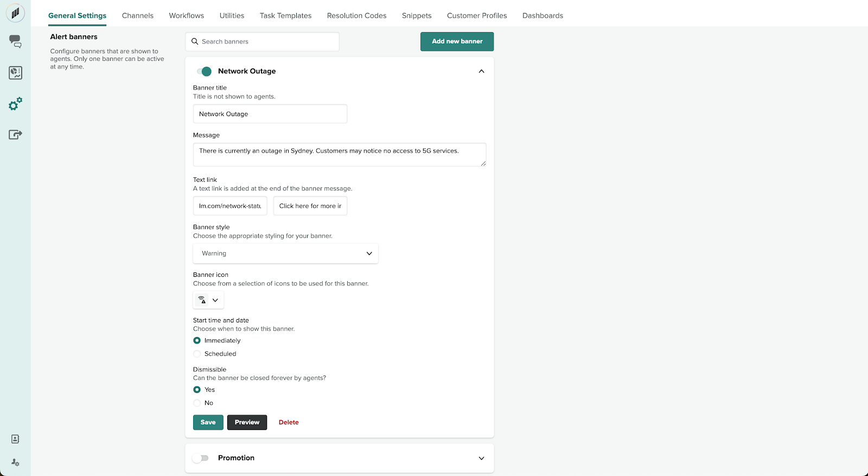The image size is (868, 476).
Task: Expand the Promotion banner section
Action: 481,458
